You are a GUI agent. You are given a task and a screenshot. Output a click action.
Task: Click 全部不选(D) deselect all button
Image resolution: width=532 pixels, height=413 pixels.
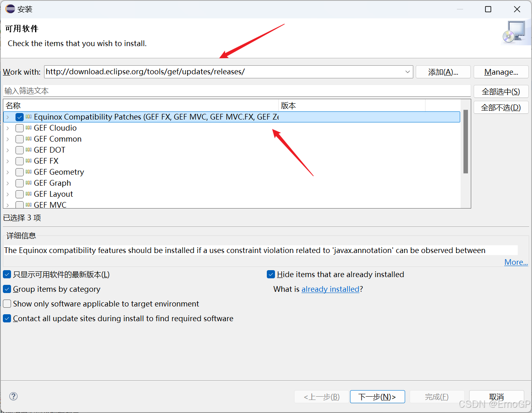pyautogui.click(x=501, y=107)
